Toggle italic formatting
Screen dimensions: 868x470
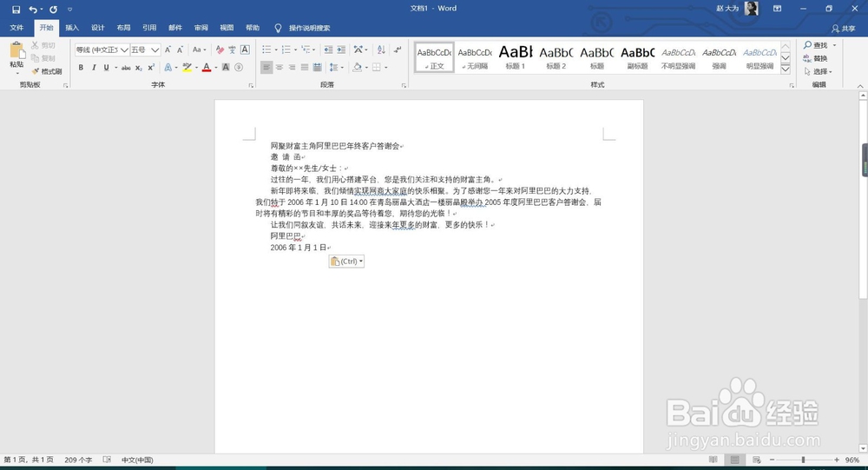click(x=94, y=68)
